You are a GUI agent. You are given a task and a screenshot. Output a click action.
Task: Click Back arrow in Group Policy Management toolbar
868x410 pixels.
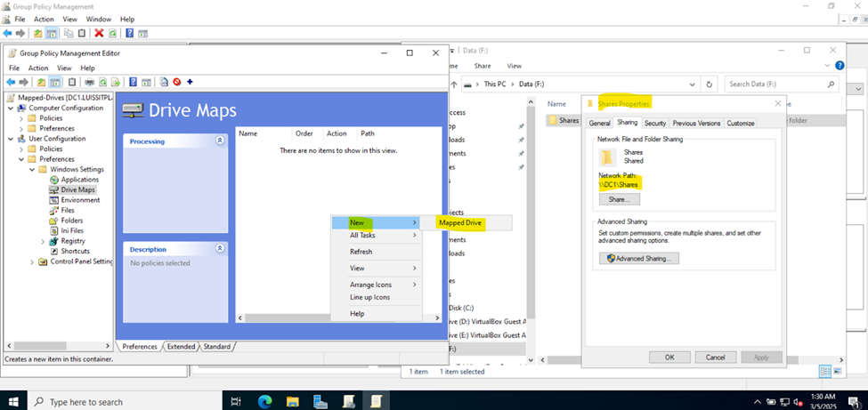point(7,33)
